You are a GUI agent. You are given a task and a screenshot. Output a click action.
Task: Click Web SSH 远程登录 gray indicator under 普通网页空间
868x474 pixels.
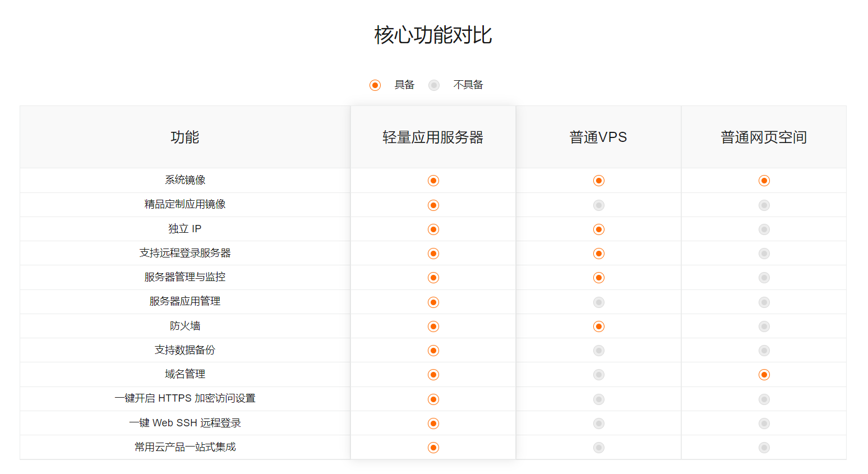pyautogui.click(x=764, y=424)
